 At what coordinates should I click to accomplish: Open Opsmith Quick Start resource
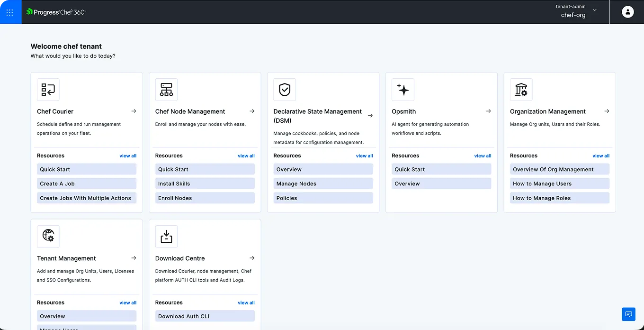tap(441, 169)
